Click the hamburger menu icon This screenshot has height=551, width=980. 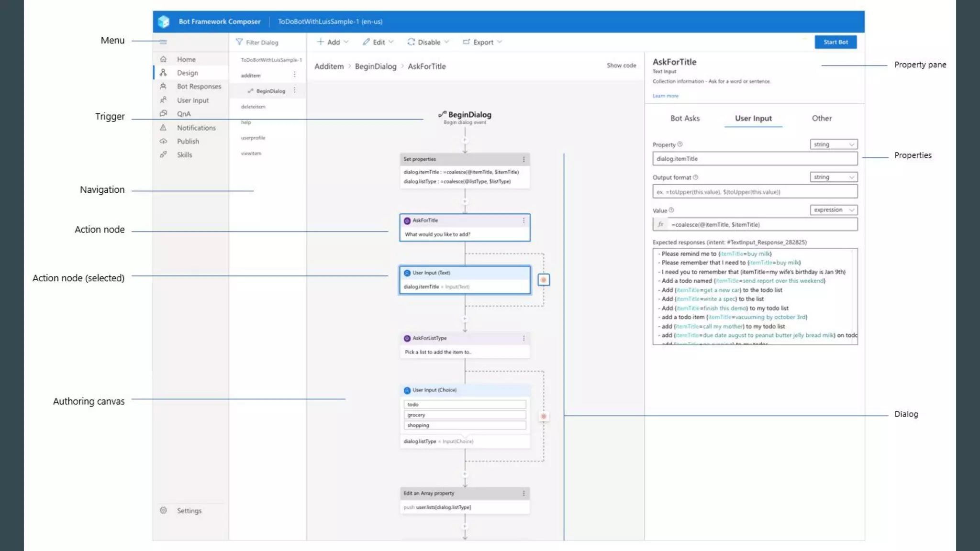(163, 42)
